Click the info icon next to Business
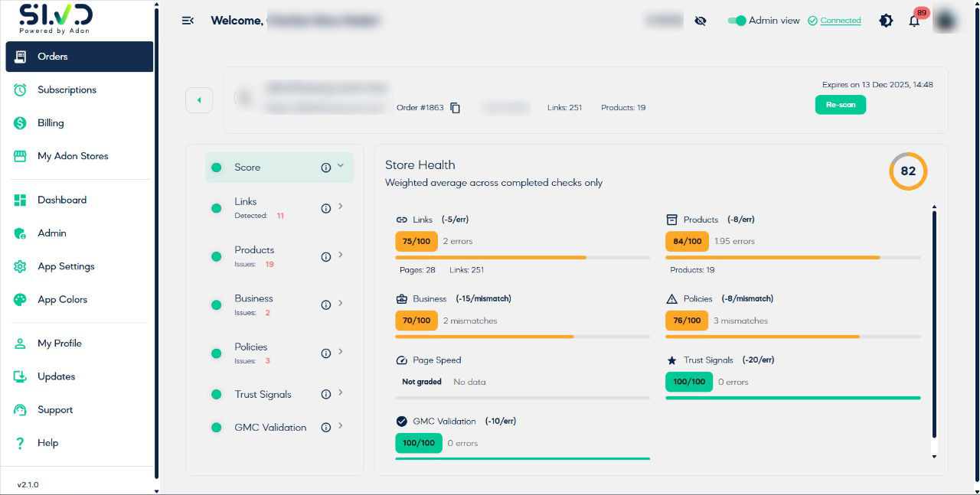Image resolution: width=980 pixels, height=495 pixels. point(326,304)
